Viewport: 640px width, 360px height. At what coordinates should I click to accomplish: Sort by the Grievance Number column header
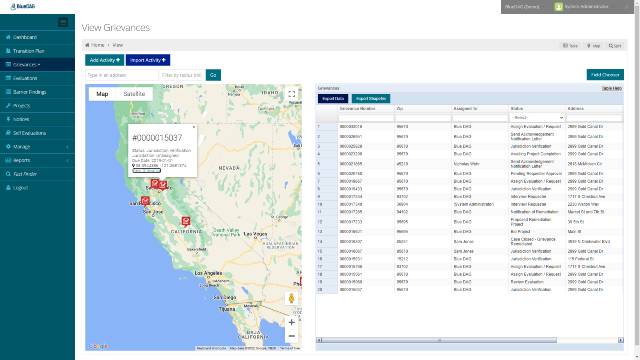[366, 109]
